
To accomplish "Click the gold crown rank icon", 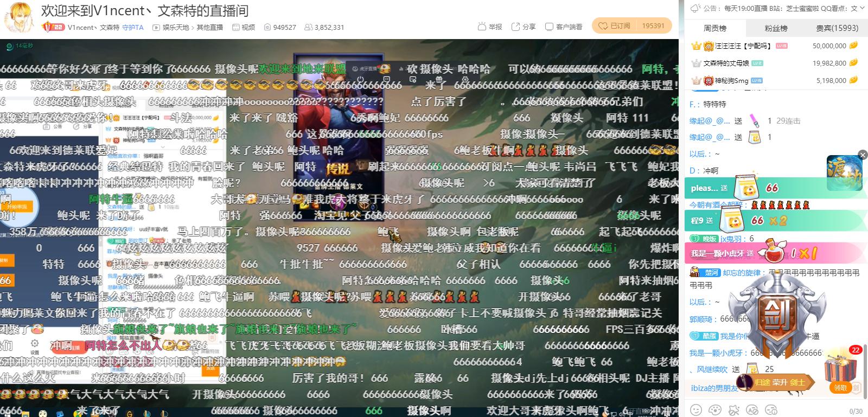I will pos(696,46).
